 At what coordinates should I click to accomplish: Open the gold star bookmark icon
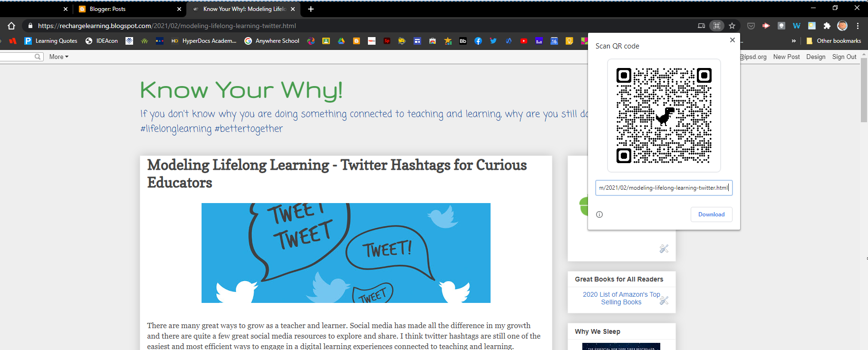(448, 41)
